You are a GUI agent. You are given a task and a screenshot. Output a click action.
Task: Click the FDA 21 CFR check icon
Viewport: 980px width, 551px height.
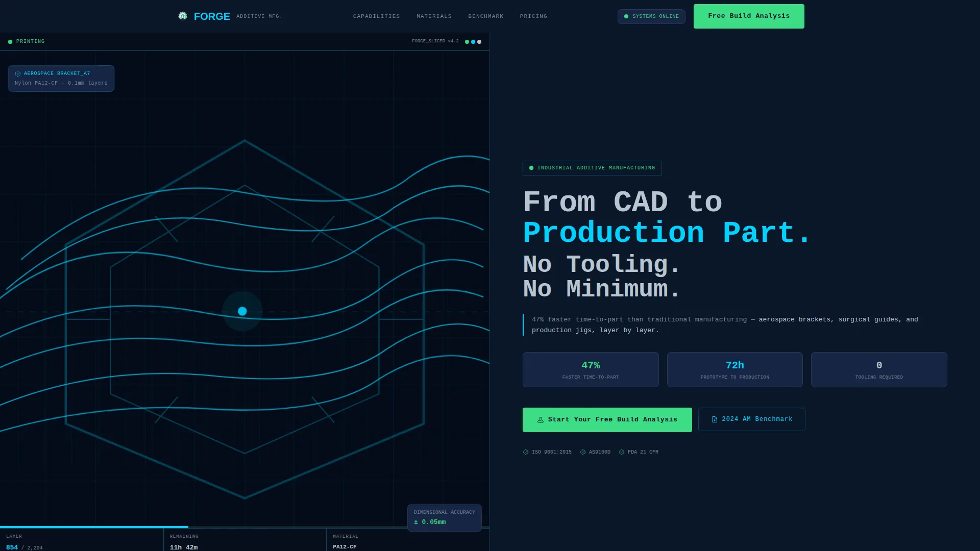(622, 452)
